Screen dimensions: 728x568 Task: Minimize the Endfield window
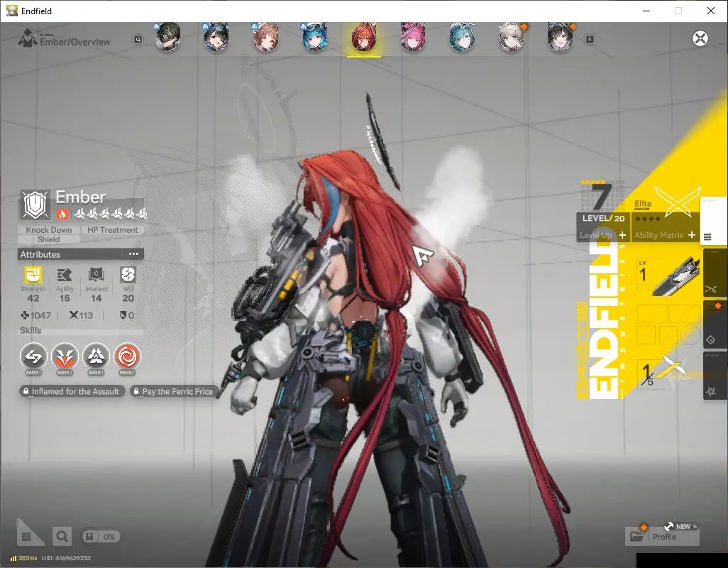tap(646, 11)
